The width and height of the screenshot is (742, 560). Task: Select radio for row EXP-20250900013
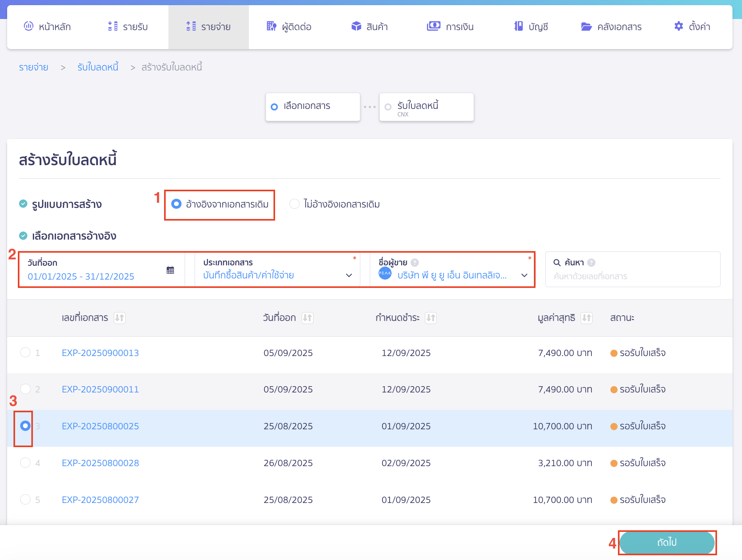(25, 352)
